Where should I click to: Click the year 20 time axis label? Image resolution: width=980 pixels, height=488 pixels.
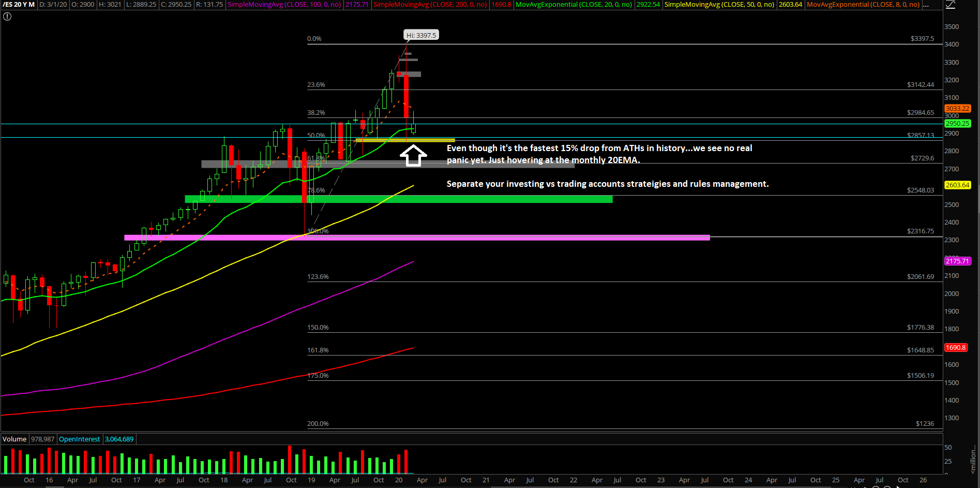pos(399,480)
